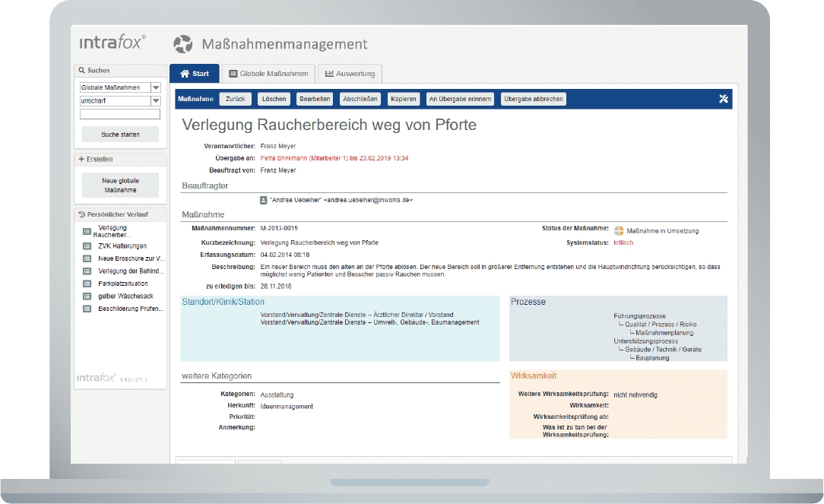
Task: Click the Ideenmanagement origin value
Action: (287, 406)
